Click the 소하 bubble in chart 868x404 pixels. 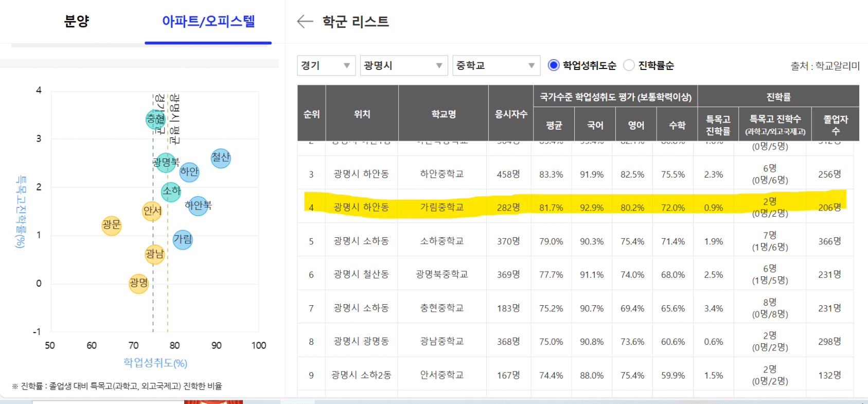[x=171, y=191]
